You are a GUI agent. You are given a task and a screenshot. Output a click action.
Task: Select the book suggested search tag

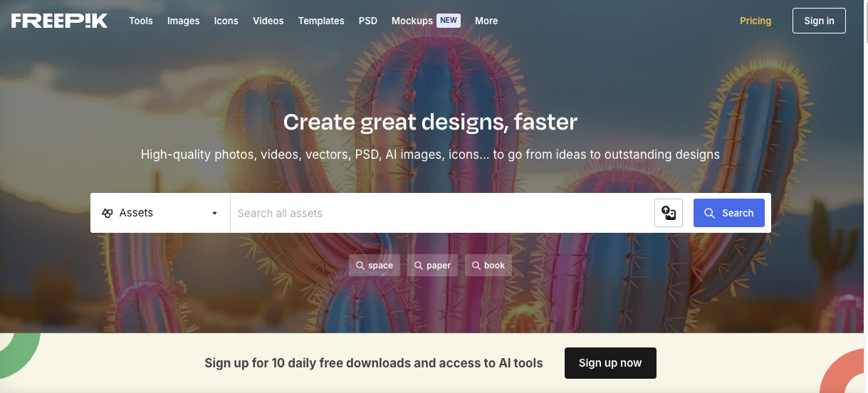pos(488,266)
